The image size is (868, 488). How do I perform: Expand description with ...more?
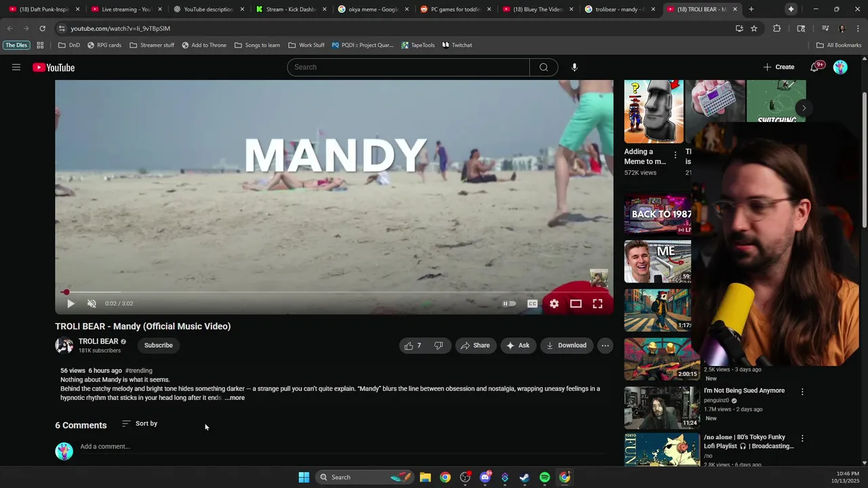click(x=235, y=398)
